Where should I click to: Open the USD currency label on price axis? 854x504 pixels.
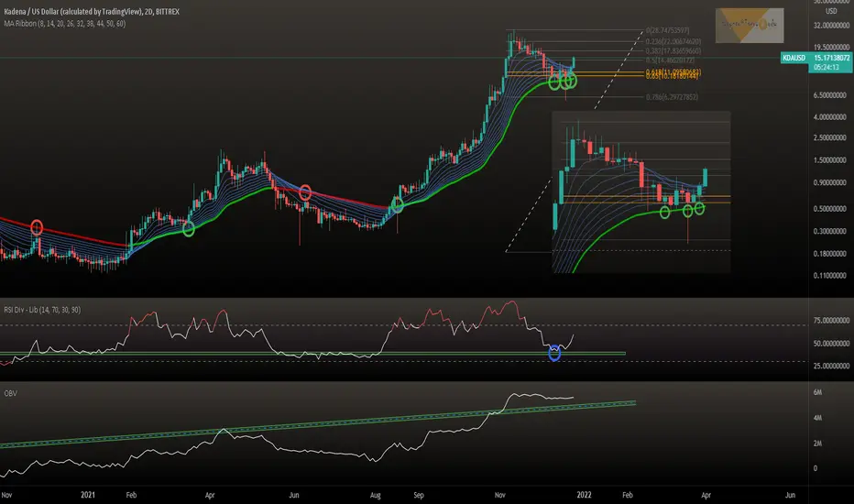[x=830, y=11]
